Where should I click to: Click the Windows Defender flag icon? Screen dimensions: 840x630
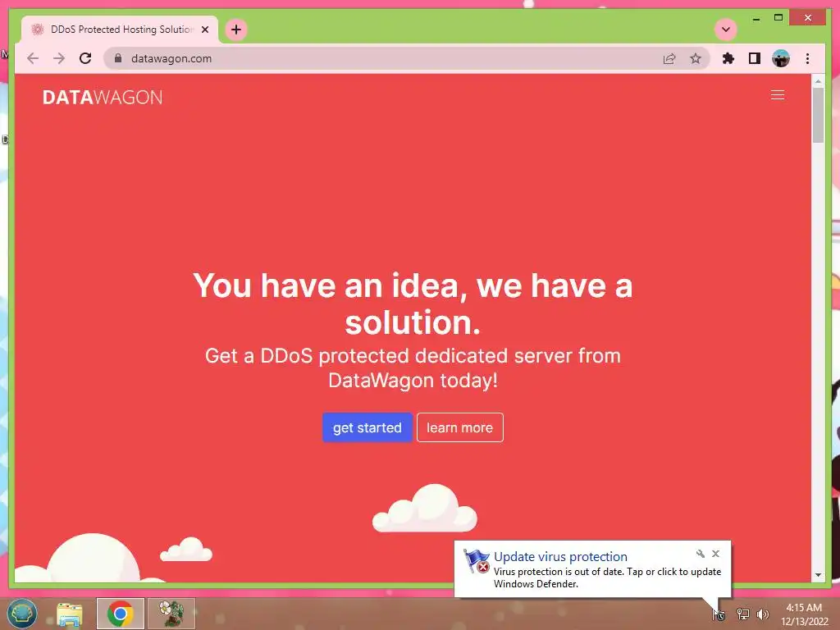pyautogui.click(x=477, y=561)
